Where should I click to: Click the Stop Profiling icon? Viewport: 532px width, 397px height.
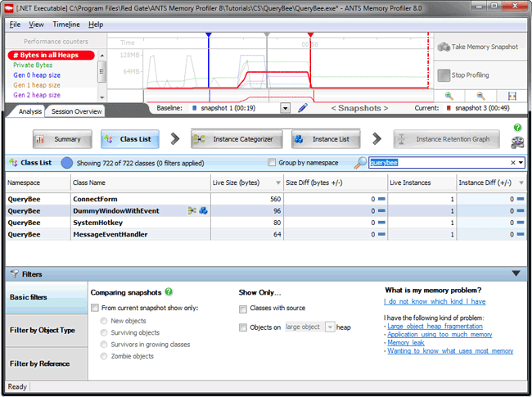click(443, 75)
